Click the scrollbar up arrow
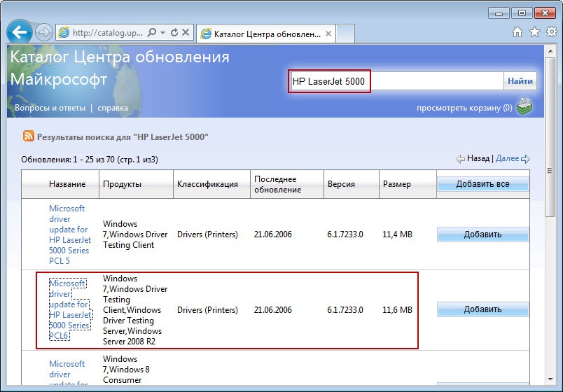563x392 pixels. 550,51
